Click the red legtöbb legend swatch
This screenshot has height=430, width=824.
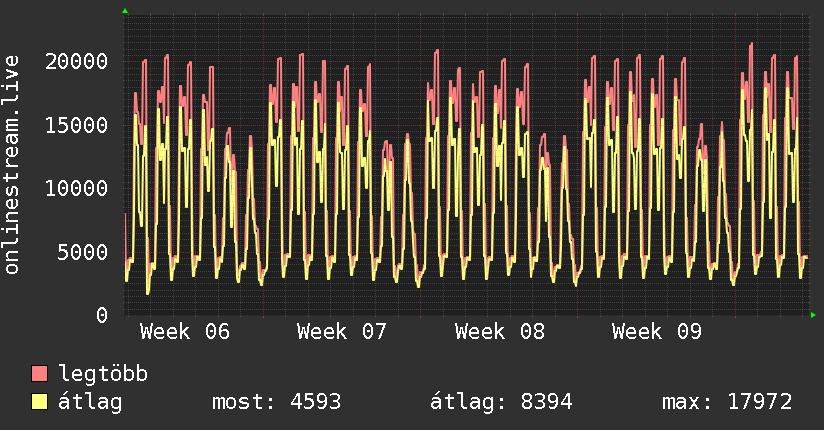[40, 374]
